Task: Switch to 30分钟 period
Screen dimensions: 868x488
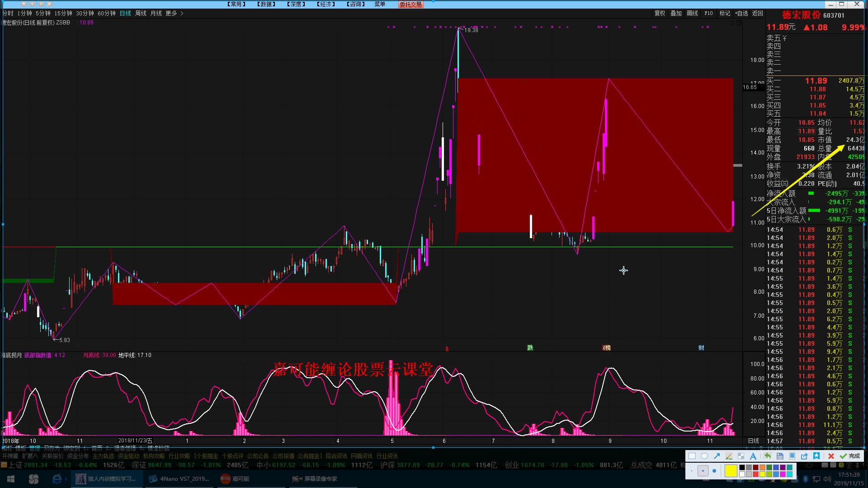Action: [85, 14]
